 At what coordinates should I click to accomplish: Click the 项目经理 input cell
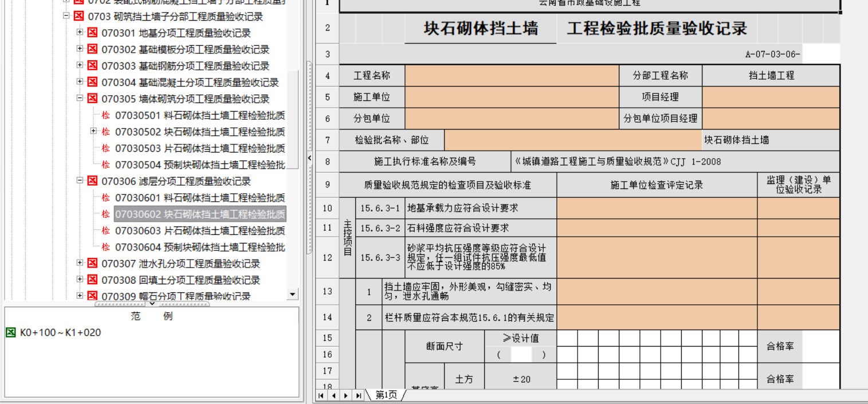click(x=771, y=97)
